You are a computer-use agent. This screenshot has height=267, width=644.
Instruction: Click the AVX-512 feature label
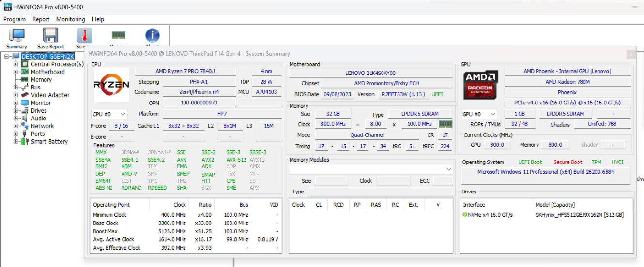(x=236, y=160)
